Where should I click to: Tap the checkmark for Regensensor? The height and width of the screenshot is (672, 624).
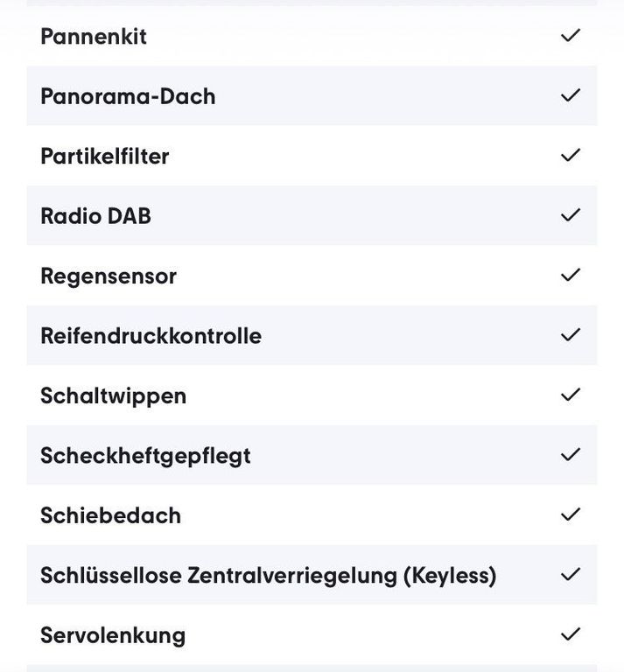(x=571, y=275)
